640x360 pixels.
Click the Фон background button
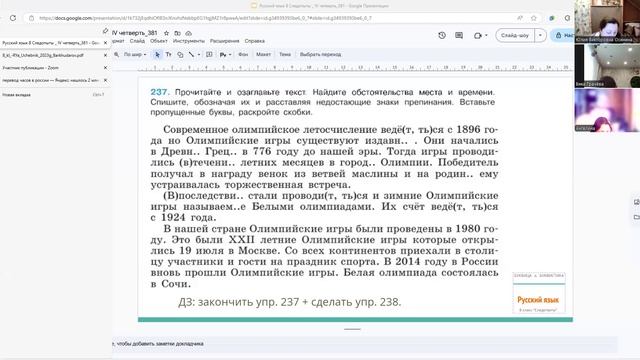tap(243, 54)
